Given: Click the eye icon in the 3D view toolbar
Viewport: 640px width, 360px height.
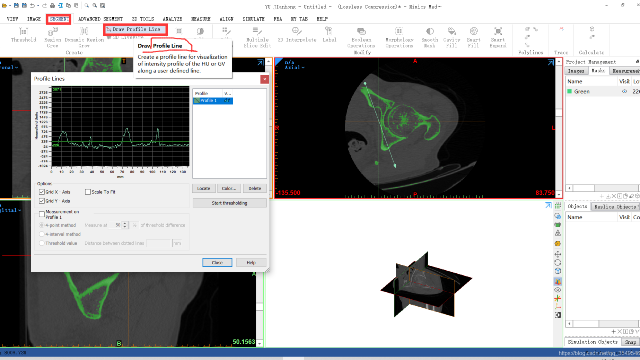Looking at the screenshot, I should click(558, 290).
